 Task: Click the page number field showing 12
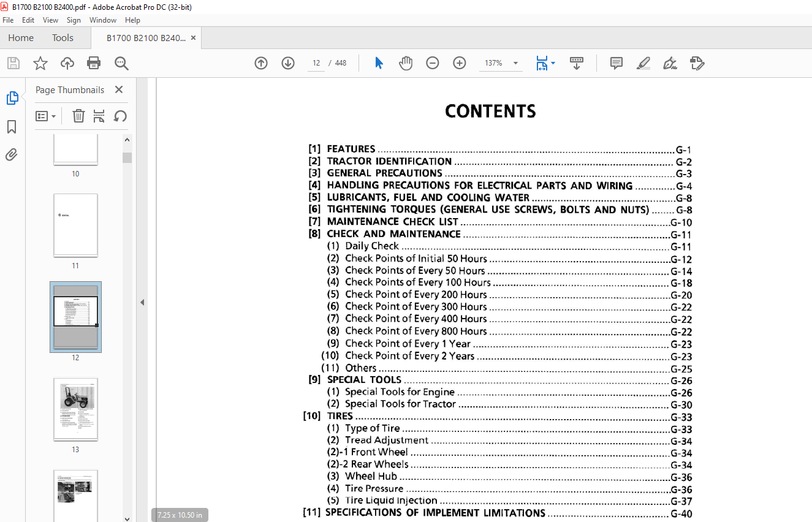click(316, 63)
